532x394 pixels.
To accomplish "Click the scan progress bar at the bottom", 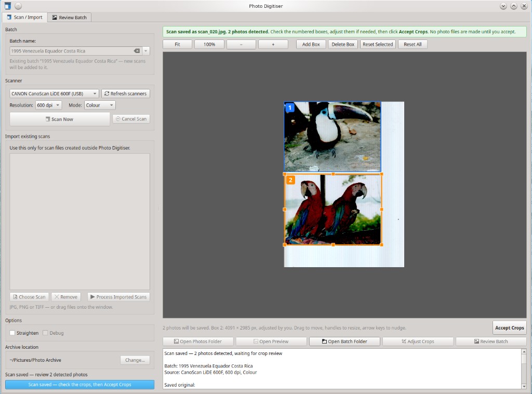I will click(x=79, y=385).
